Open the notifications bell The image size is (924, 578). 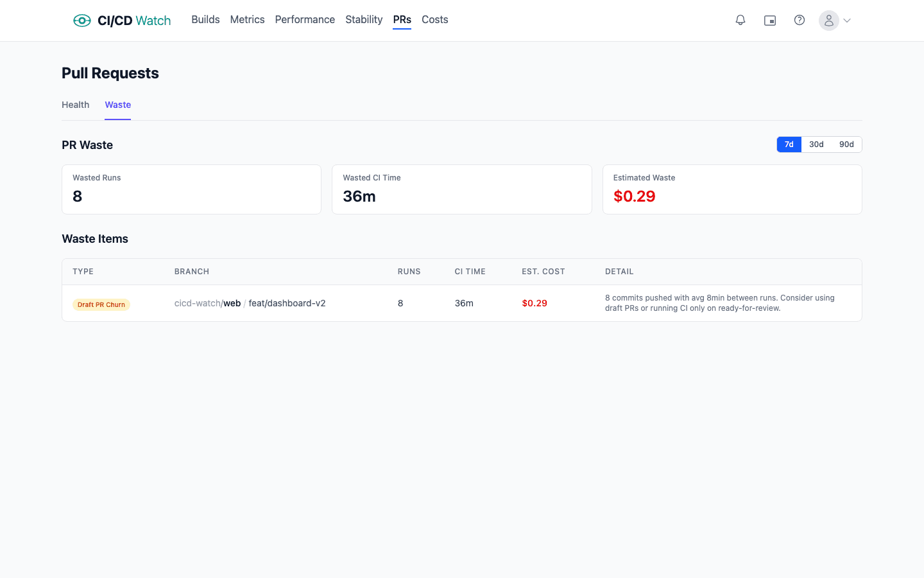click(x=740, y=21)
